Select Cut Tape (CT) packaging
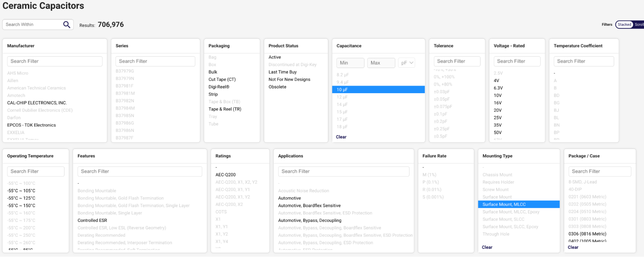644x257 pixels. pos(222,79)
